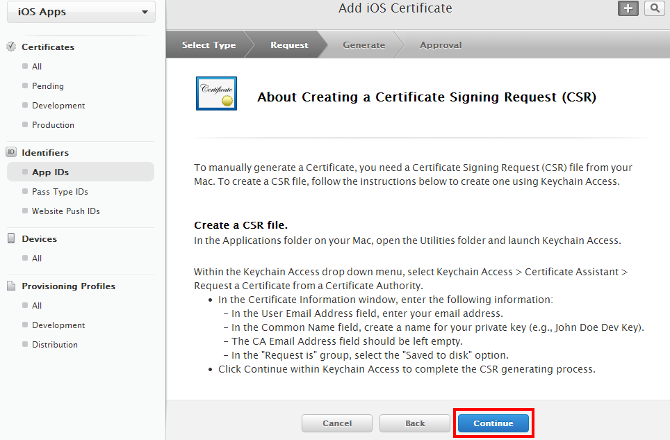Viewport: 670px width, 440px height.
Task: Click the 'Create a CSR file.' subheading
Action: pos(241,225)
